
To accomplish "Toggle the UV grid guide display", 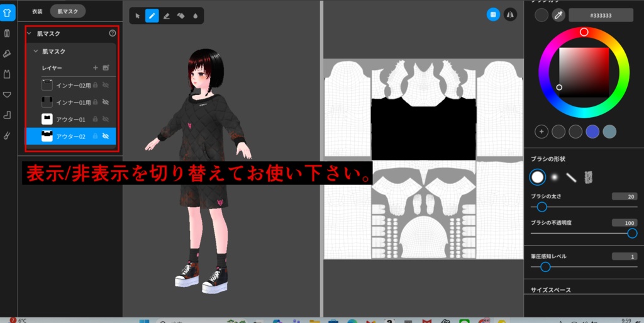I will pyautogui.click(x=493, y=14).
